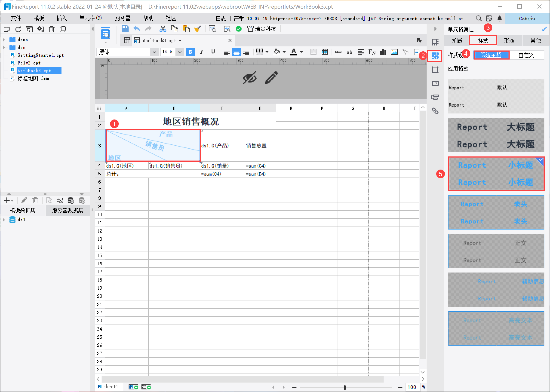Apply the 表头 style preset thumbnail
The width and height of the screenshot is (550, 392).
click(x=496, y=212)
